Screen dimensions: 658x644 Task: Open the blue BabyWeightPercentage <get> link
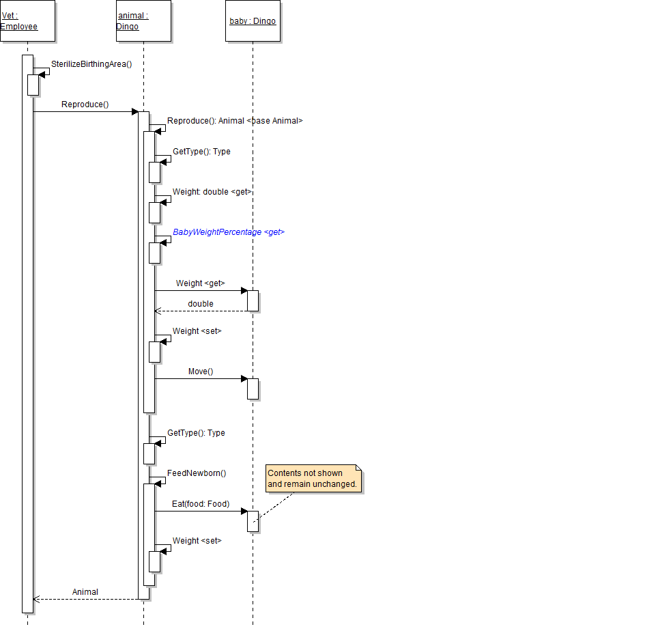click(x=228, y=232)
